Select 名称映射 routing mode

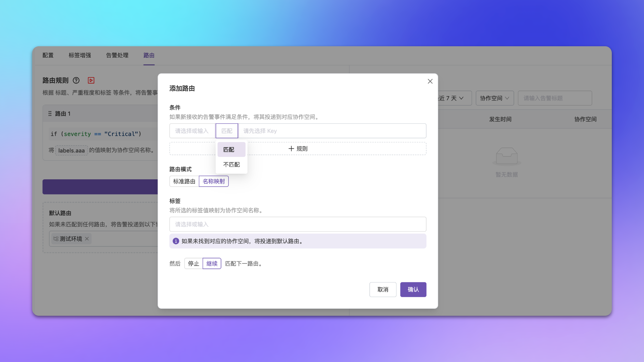[x=214, y=181]
